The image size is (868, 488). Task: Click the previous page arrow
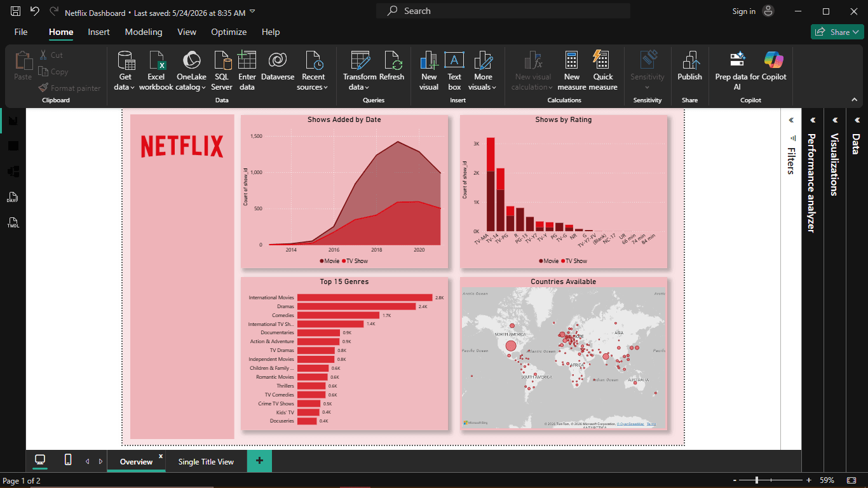87,461
